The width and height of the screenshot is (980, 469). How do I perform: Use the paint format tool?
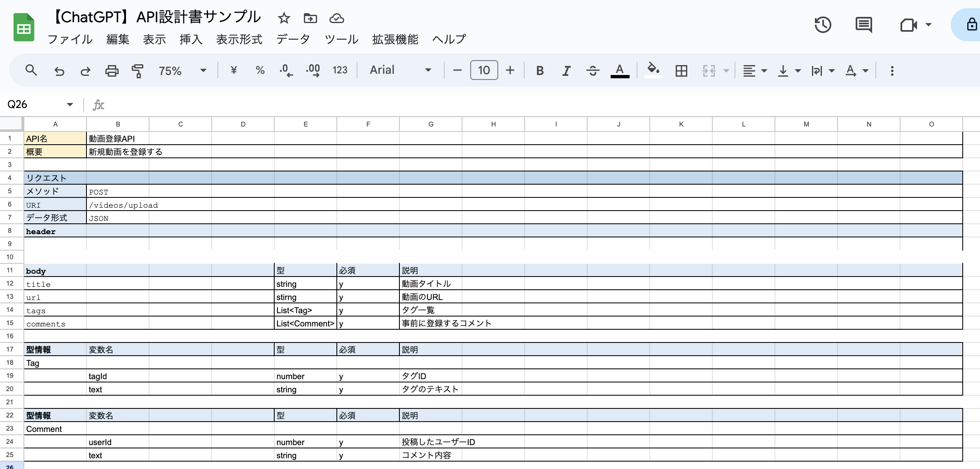pyautogui.click(x=137, y=70)
